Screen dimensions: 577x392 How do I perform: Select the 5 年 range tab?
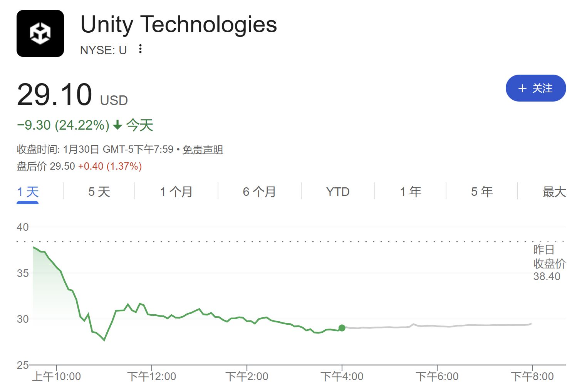[482, 192]
